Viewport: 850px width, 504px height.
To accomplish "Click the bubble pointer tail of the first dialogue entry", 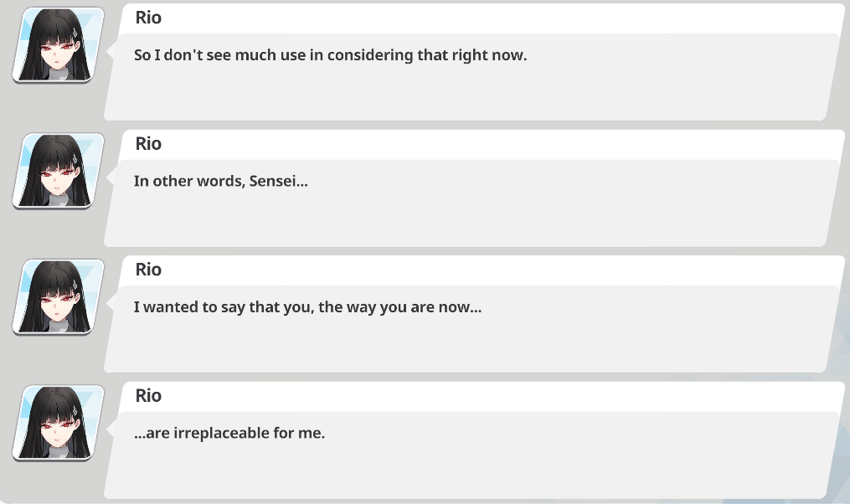I will [x=111, y=51].
